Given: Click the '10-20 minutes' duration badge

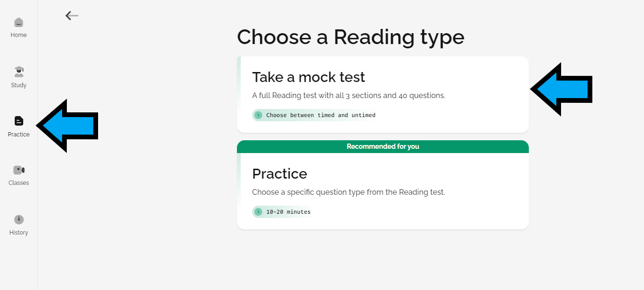Looking at the screenshot, I should (x=288, y=212).
